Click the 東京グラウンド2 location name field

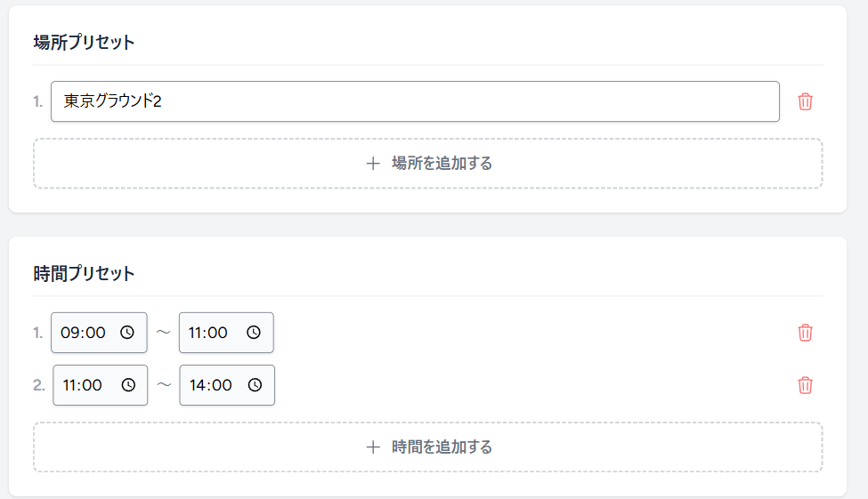point(415,101)
